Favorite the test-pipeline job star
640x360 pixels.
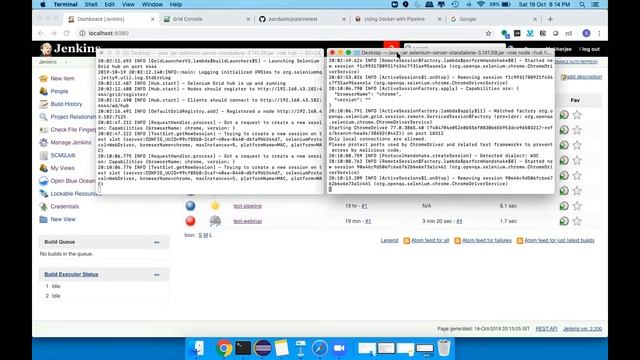click(x=577, y=206)
